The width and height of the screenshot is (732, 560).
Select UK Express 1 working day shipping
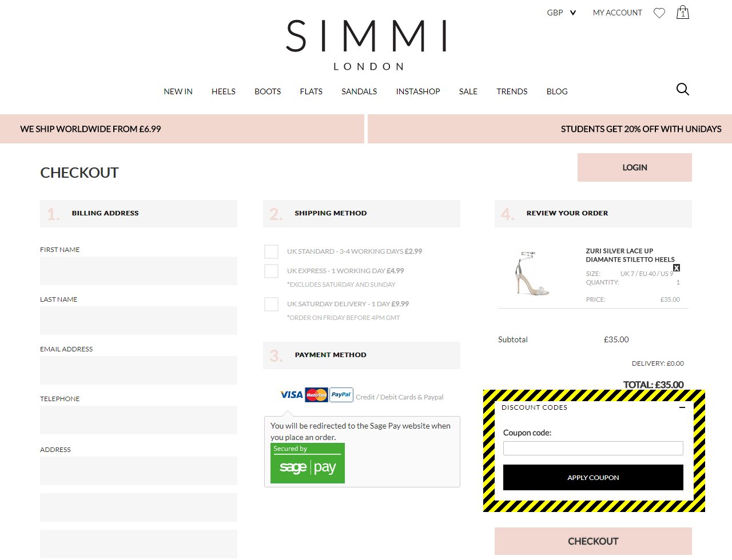click(x=272, y=271)
